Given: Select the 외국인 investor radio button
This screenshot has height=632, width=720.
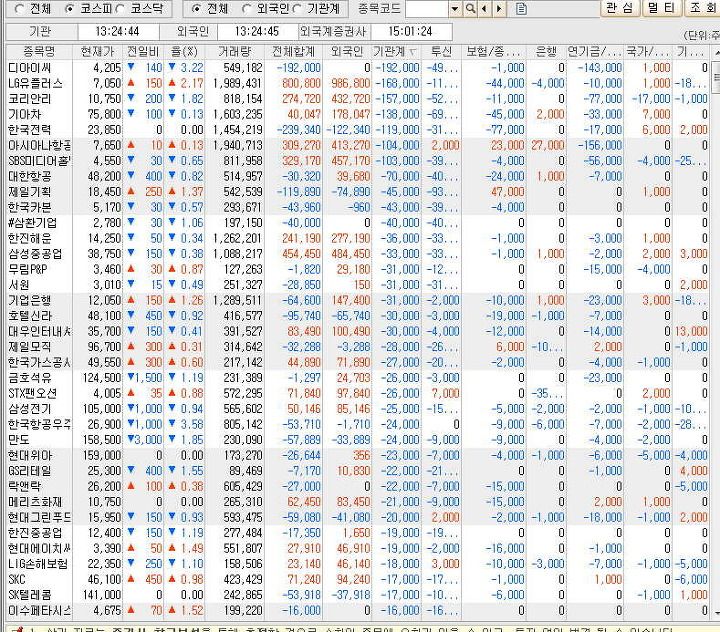Looking at the screenshot, I should (x=247, y=8).
